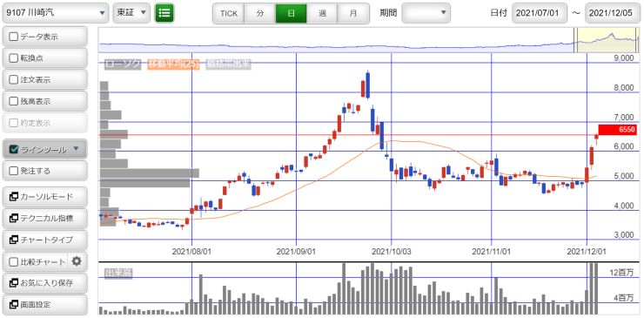Toggle the 比較チャート checkbox
Screen dimensions: 644x318
coord(13,261)
